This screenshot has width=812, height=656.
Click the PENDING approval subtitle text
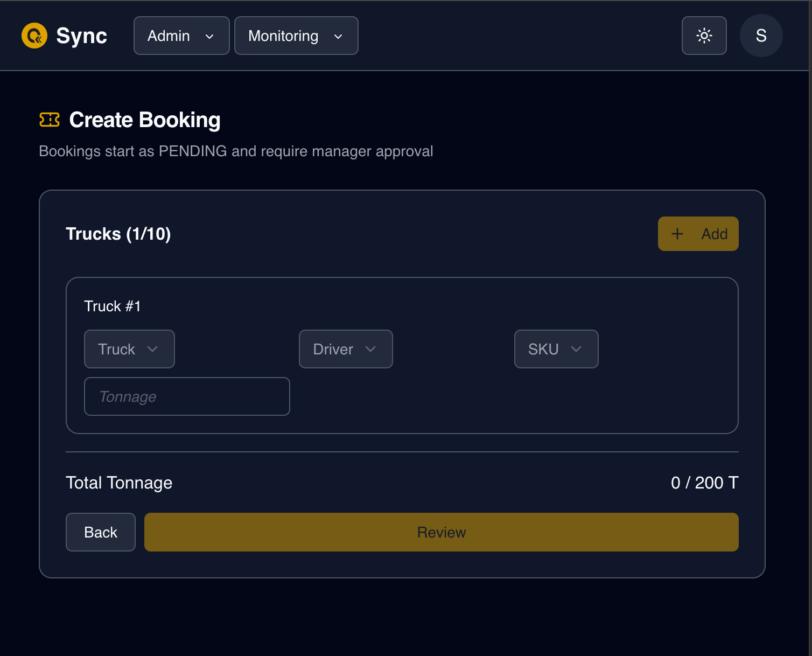[x=236, y=151]
